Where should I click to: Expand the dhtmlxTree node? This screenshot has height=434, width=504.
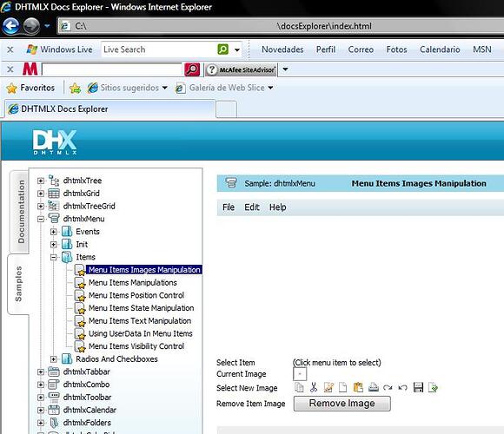[x=41, y=181]
